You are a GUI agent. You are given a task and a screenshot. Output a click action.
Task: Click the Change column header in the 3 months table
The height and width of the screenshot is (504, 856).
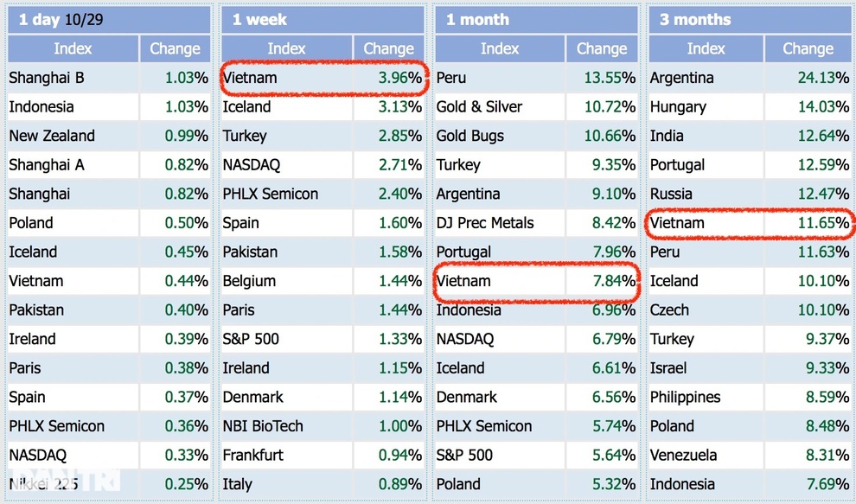808,48
